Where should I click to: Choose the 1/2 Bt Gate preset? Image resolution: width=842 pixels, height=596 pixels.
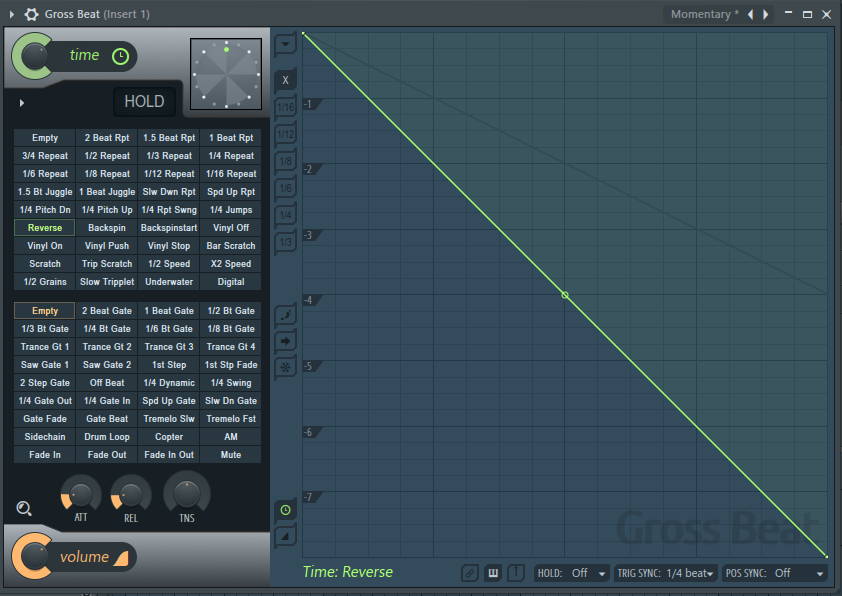[231, 311]
